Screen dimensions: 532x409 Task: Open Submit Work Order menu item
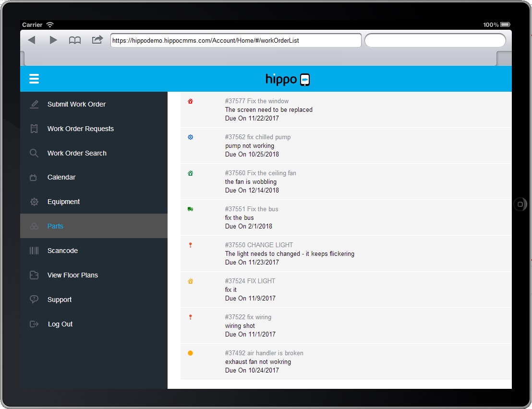point(94,104)
